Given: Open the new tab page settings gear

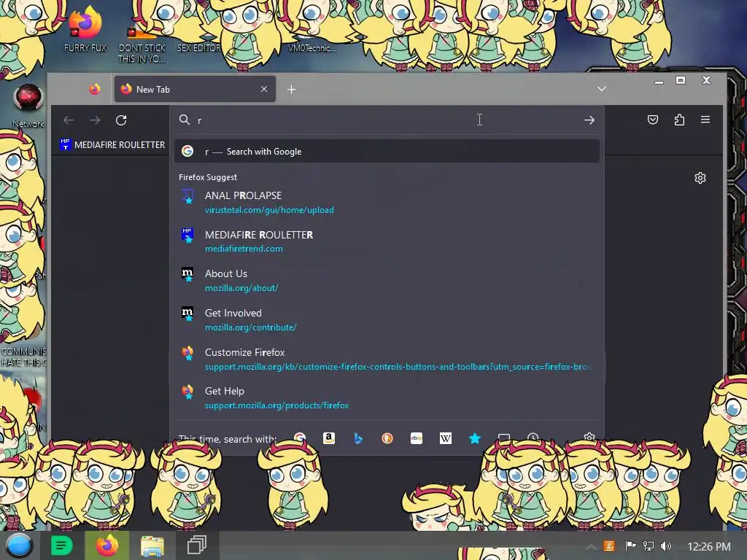Looking at the screenshot, I should [700, 178].
